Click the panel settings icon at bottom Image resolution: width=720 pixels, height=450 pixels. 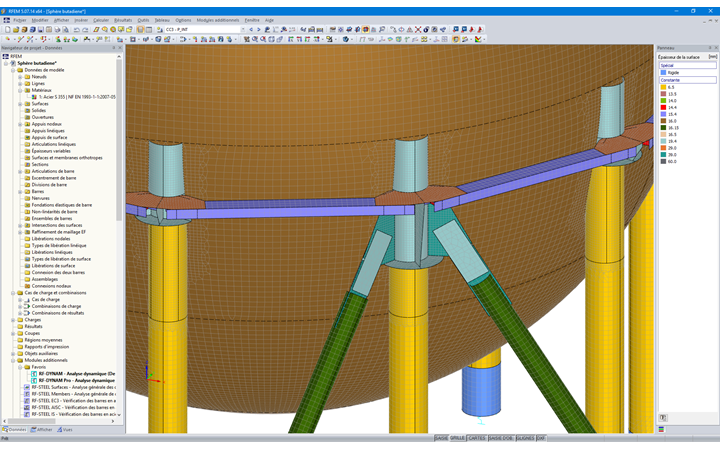click(x=663, y=417)
